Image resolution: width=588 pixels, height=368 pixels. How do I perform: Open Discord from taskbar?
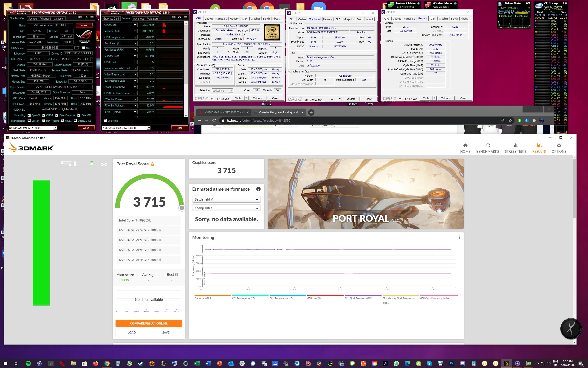(x=462, y=363)
